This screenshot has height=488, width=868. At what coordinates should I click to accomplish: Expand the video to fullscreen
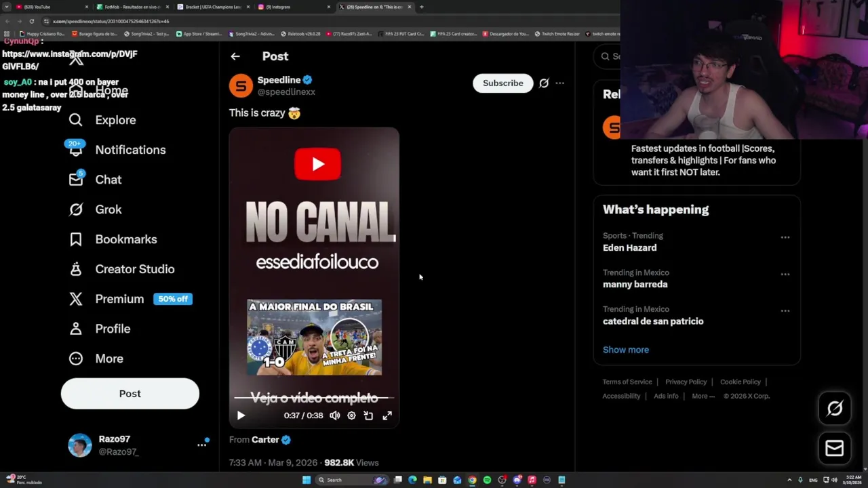point(387,415)
